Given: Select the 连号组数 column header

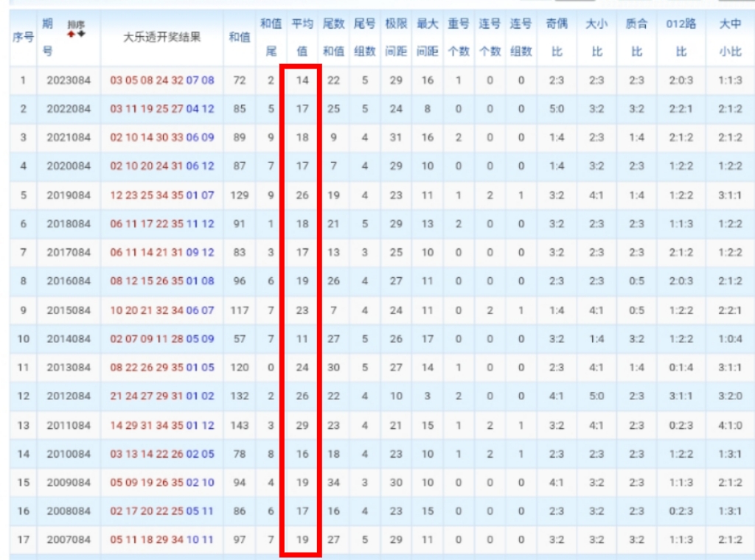Looking at the screenshot, I should point(521,37).
